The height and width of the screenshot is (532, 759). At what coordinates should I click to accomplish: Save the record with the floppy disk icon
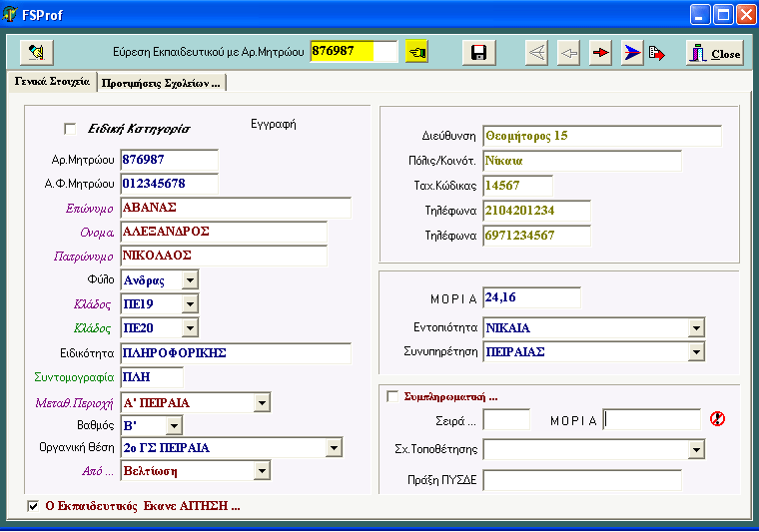tap(478, 53)
